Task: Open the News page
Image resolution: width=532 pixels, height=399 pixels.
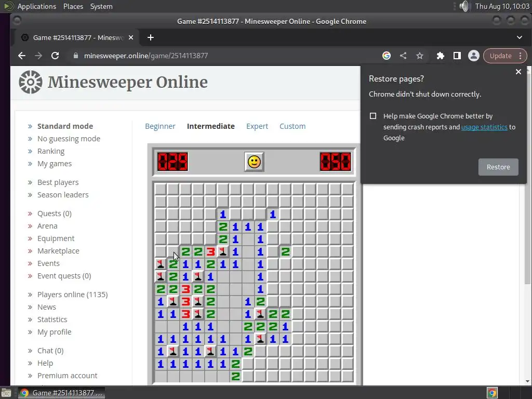Action: [x=46, y=307]
